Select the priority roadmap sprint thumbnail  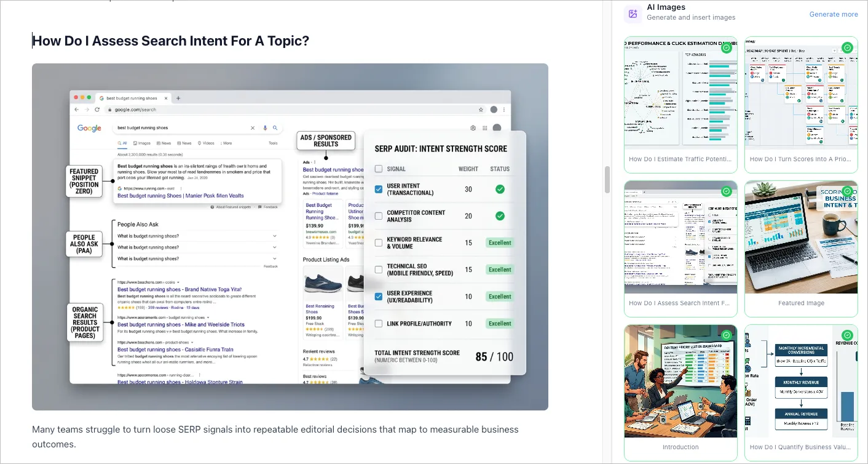[x=801, y=93]
